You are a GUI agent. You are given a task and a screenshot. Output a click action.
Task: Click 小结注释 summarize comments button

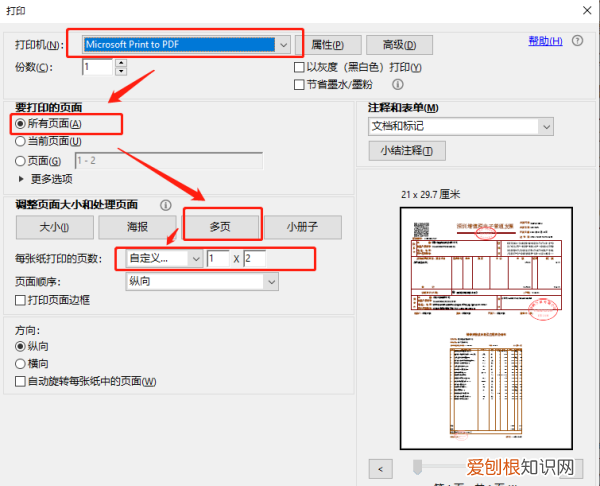coord(407,151)
